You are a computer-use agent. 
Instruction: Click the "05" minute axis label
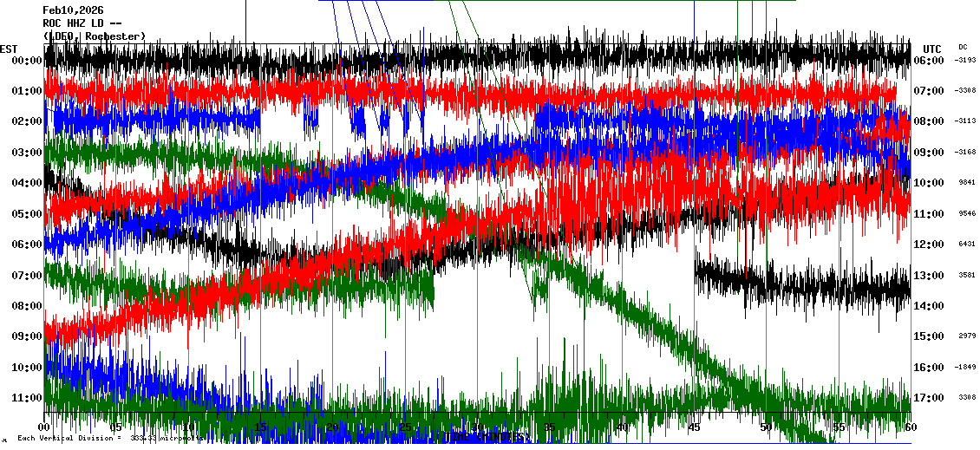tap(116, 427)
